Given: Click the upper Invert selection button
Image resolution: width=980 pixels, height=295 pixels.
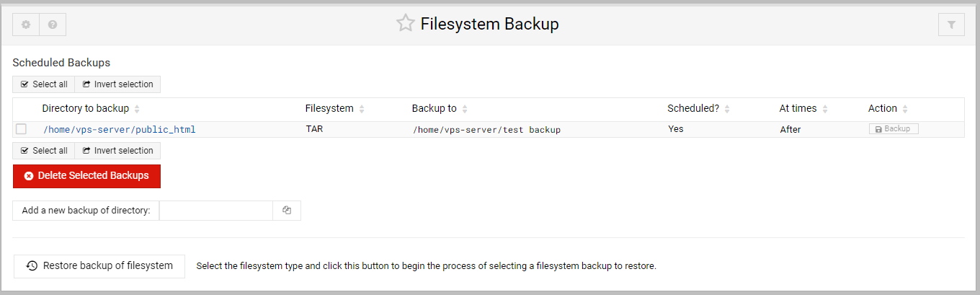Looking at the screenshot, I should pyautogui.click(x=117, y=84).
